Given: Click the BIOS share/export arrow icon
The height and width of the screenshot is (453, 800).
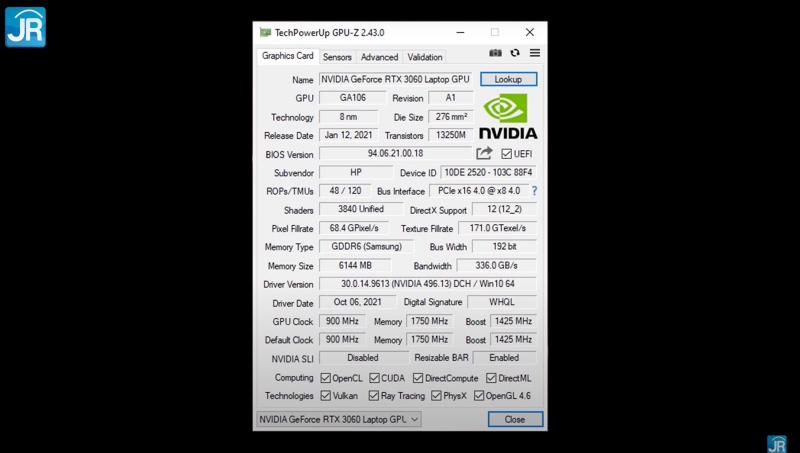Looking at the screenshot, I should (x=484, y=153).
